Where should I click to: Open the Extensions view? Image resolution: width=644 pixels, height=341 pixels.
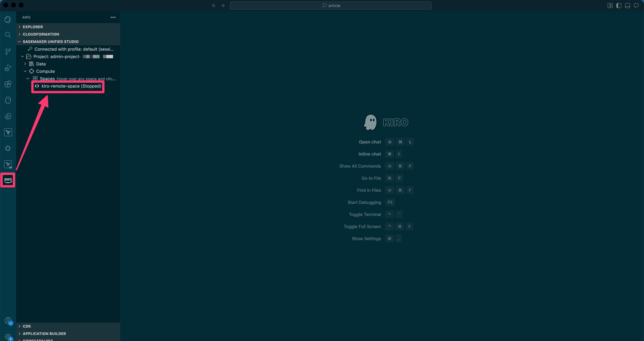8,84
